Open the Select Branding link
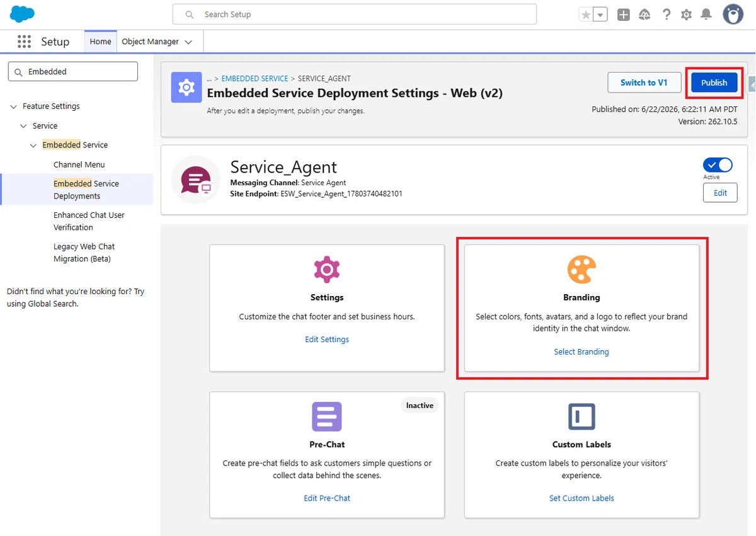This screenshot has height=536, width=756. 581,352
